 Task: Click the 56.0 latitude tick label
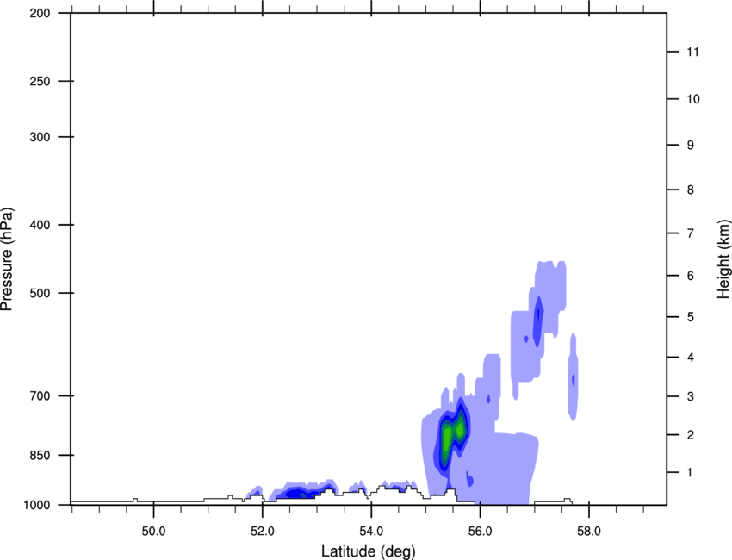point(480,532)
